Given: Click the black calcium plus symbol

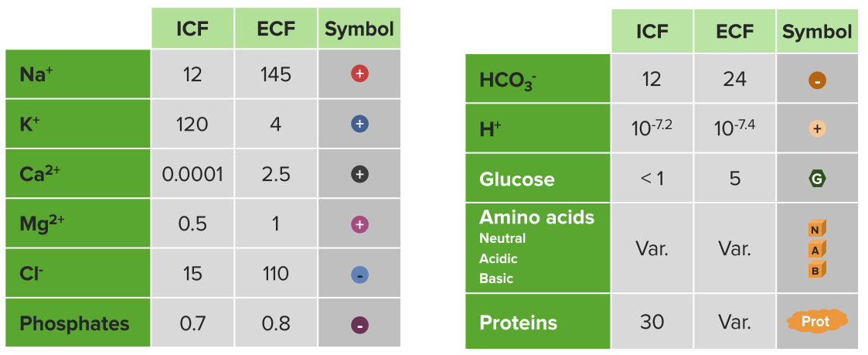Looking at the screenshot, I should point(359,175).
